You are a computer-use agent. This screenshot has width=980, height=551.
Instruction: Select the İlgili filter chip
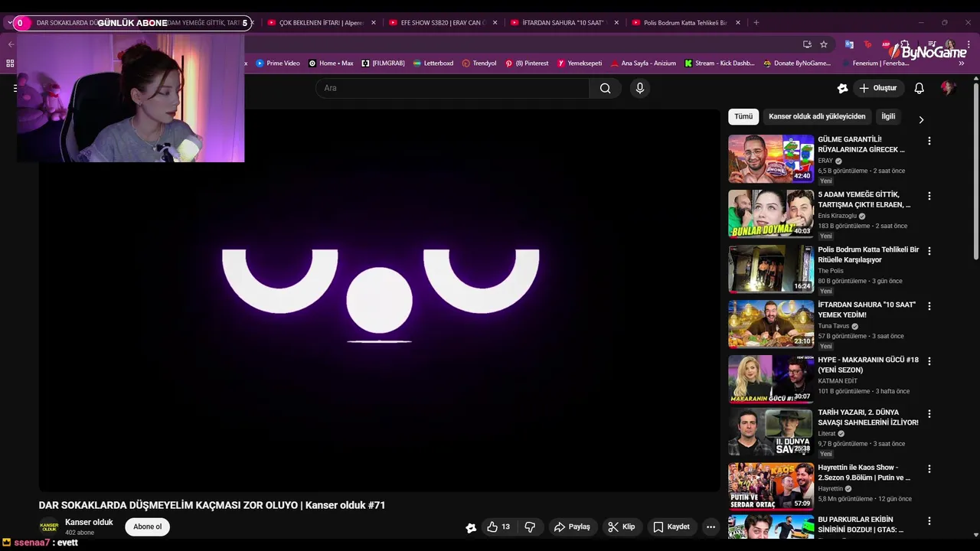888,116
